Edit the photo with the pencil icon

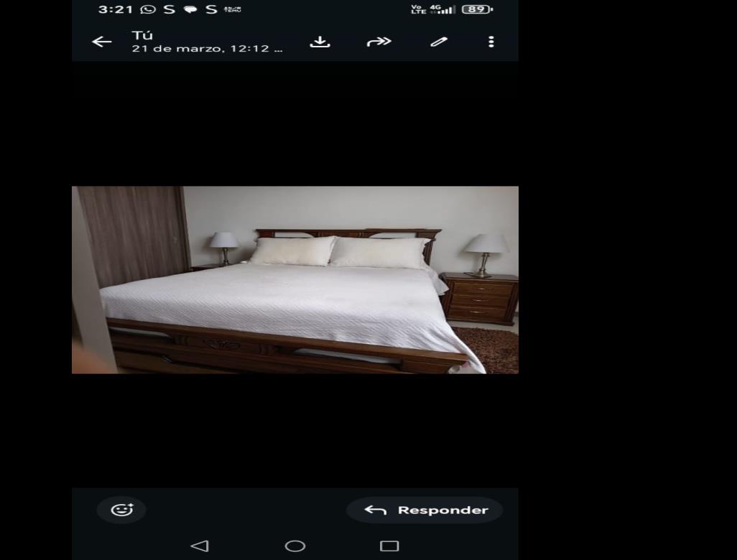tap(438, 42)
